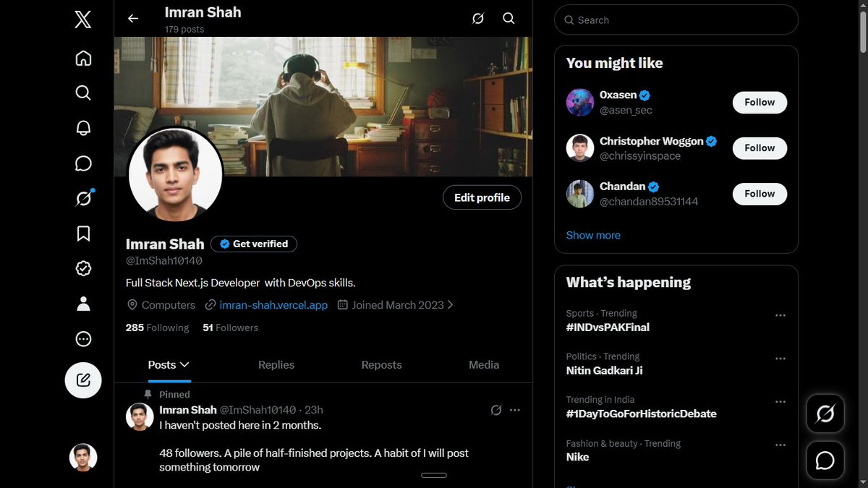Image resolution: width=868 pixels, height=488 pixels.
Task: Search this profile's posts
Action: coord(509,19)
